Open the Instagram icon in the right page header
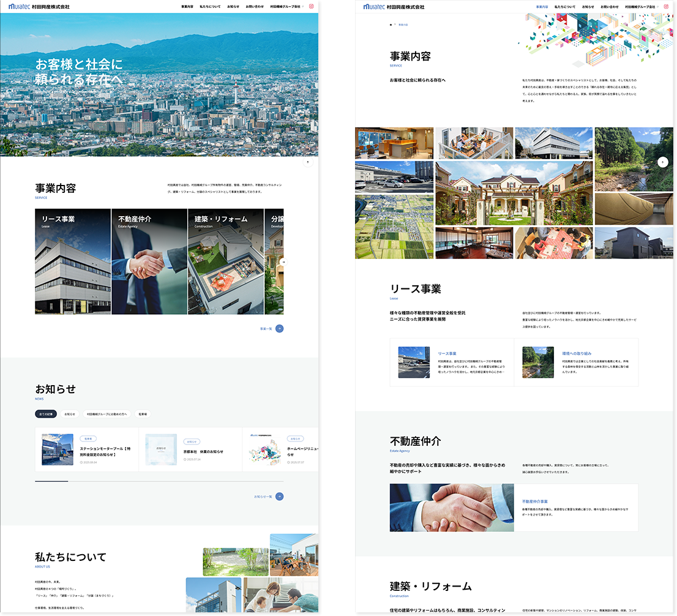The image size is (677, 616). (666, 7)
